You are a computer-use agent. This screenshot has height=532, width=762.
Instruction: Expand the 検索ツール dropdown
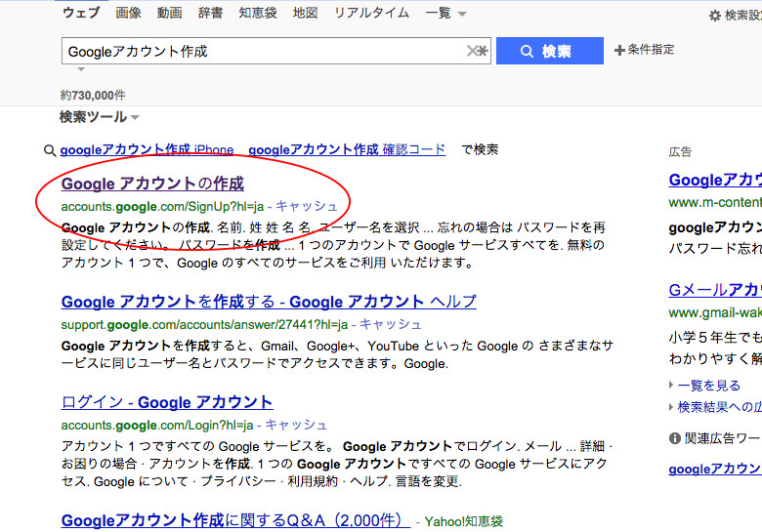99,117
